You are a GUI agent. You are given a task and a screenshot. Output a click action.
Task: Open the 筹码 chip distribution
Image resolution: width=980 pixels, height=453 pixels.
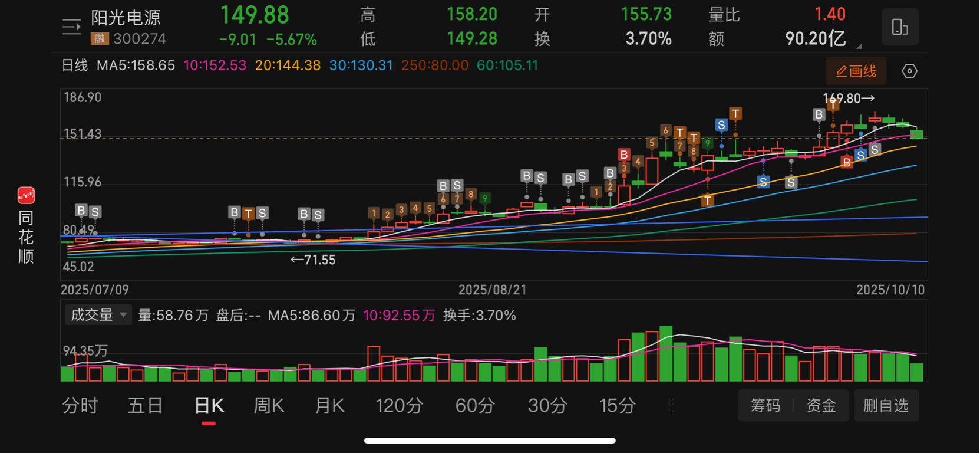[x=765, y=406]
